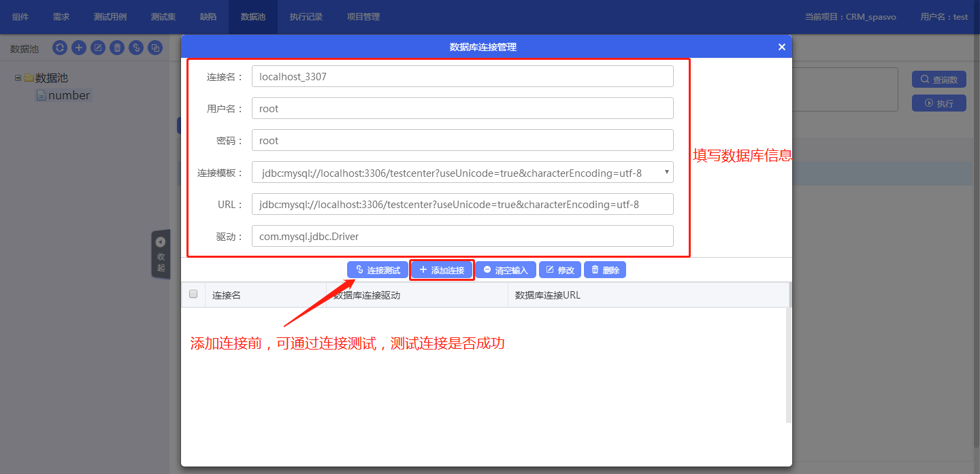Toggle the select-all checkbox in connection table
This screenshot has height=474, width=980.
click(193, 294)
